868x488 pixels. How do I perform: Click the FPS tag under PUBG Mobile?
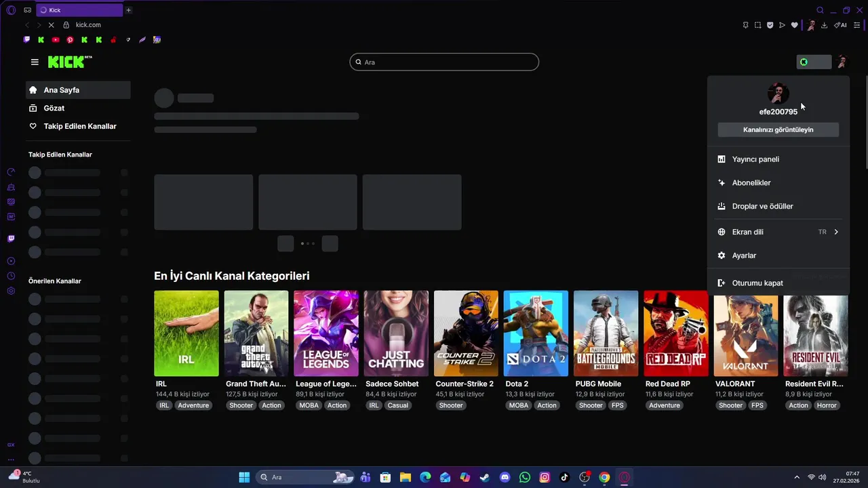click(x=618, y=405)
